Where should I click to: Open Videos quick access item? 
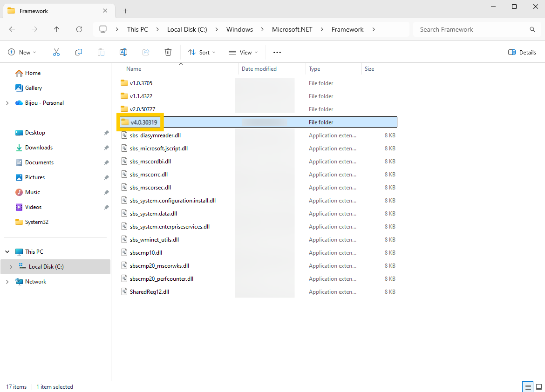tap(33, 207)
